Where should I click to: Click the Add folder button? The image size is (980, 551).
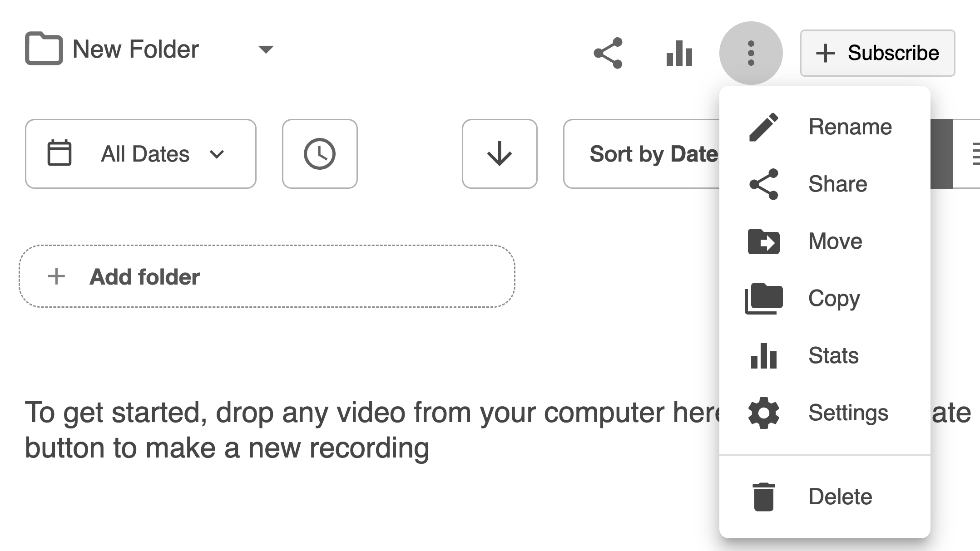pos(267,276)
